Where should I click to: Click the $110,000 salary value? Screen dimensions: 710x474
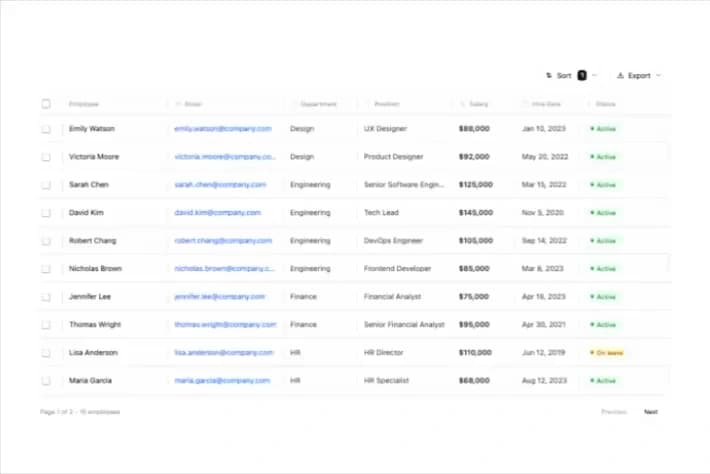(x=475, y=353)
